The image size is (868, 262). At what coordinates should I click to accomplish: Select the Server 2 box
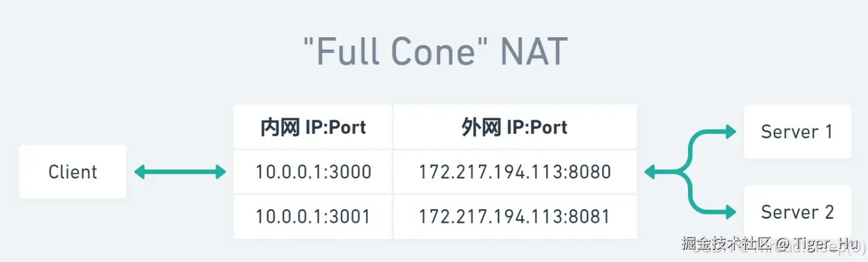pos(797,212)
